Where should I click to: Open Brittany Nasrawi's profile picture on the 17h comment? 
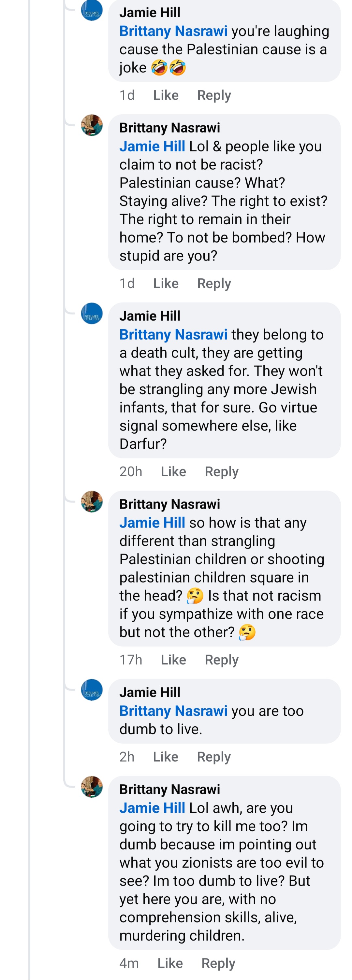pos(92,501)
